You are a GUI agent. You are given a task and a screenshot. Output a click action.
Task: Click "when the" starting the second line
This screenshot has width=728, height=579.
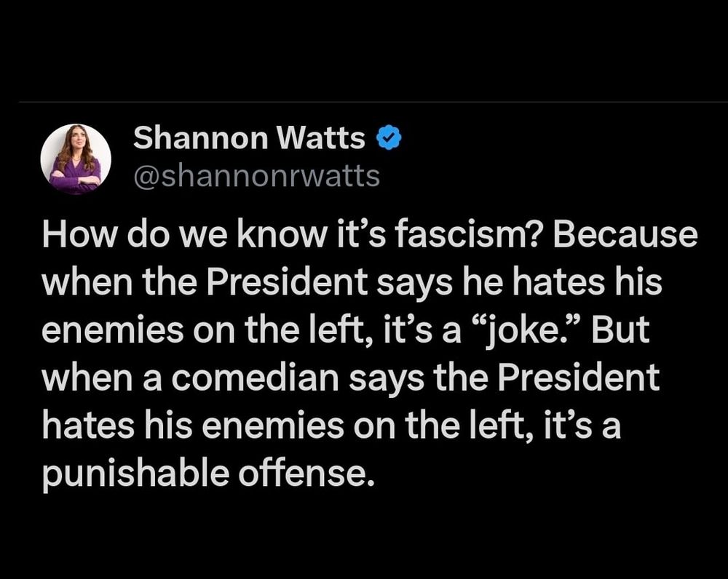click(119, 281)
